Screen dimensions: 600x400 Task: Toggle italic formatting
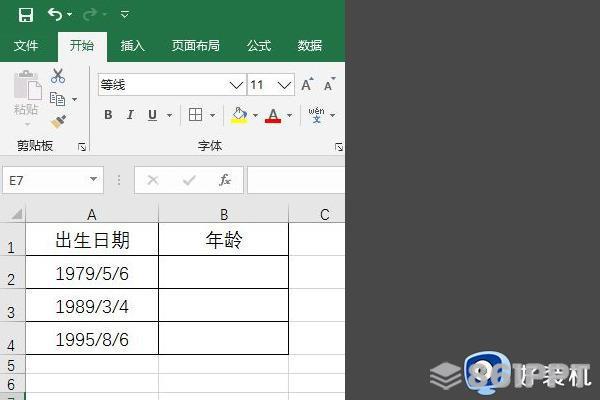coord(130,114)
